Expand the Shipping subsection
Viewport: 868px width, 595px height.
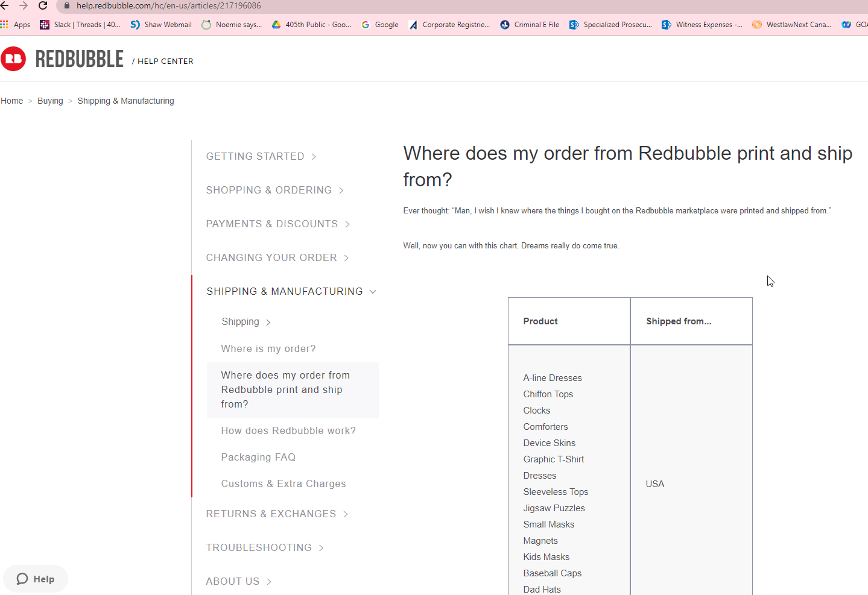(x=246, y=321)
